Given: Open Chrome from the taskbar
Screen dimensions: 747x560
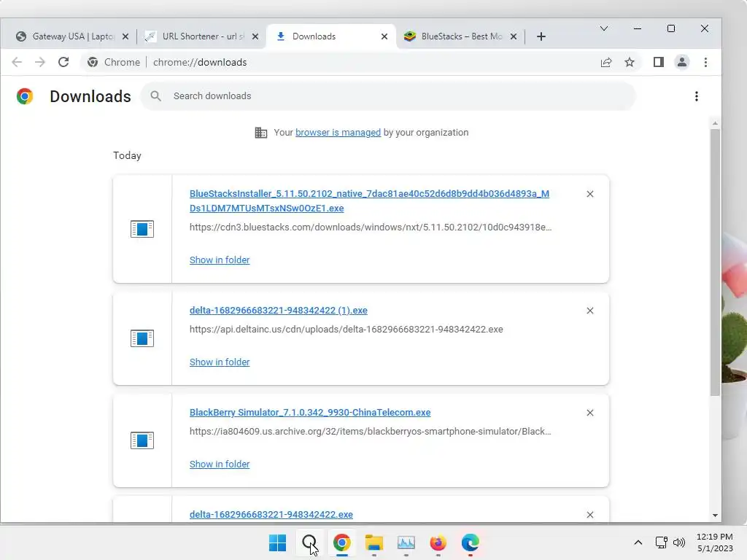Looking at the screenshot, I should click(x=341, y=542).
